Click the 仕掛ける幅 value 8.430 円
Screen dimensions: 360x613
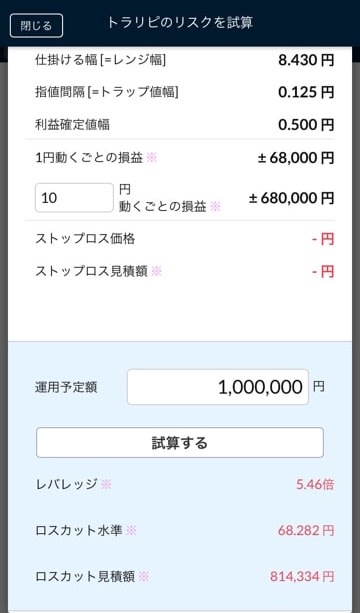pyautogui.click(x=306, y=60)
